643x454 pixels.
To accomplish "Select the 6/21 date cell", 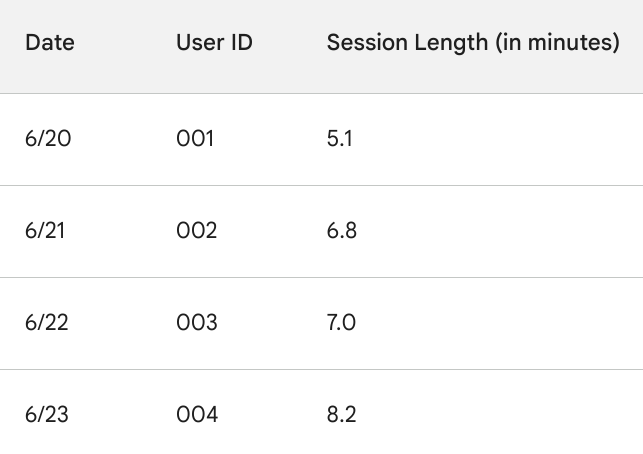I will pyautogui.click(x=46, y=231).
